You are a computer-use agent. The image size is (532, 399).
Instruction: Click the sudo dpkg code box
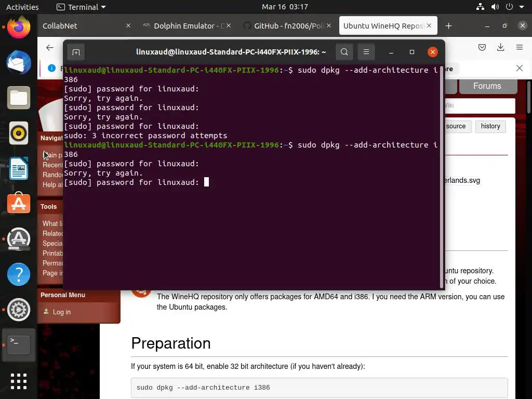click(x=320, y=388)
